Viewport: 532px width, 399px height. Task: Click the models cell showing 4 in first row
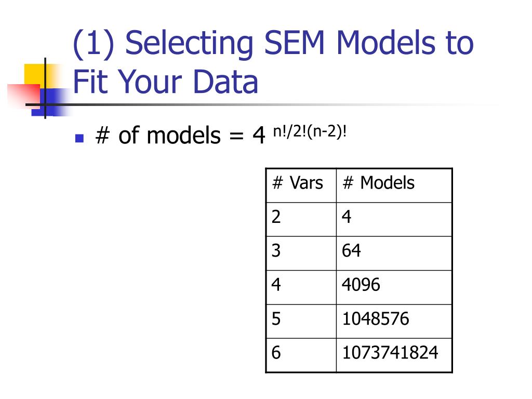click(394, 219)
